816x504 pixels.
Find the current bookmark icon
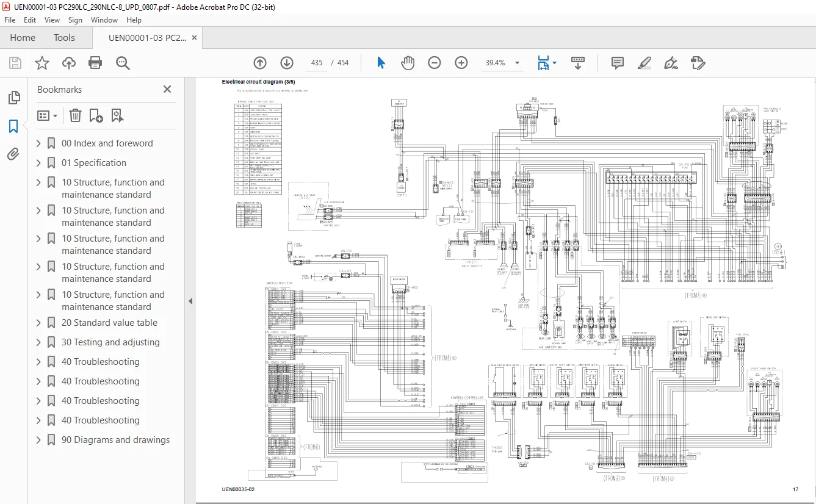click(x=117, y=115)
